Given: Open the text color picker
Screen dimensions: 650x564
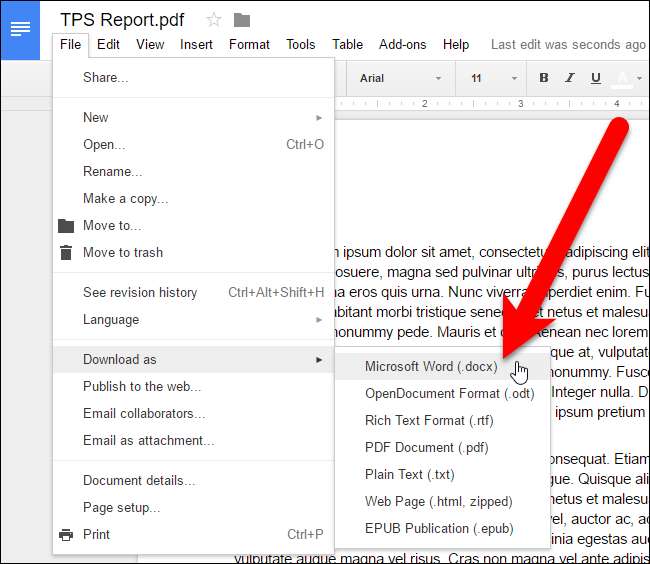Looking at the screenshot, I should pos(626,78).
